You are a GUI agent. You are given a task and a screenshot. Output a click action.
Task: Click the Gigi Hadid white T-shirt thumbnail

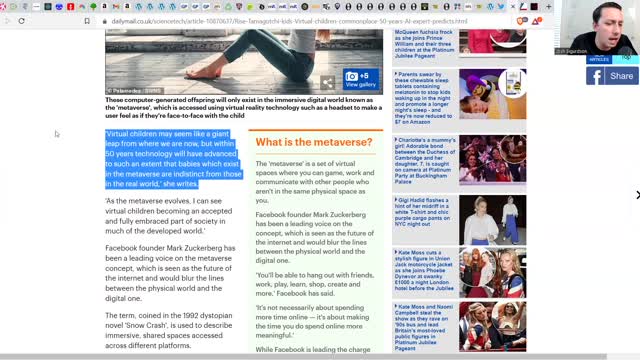(493, 220)
